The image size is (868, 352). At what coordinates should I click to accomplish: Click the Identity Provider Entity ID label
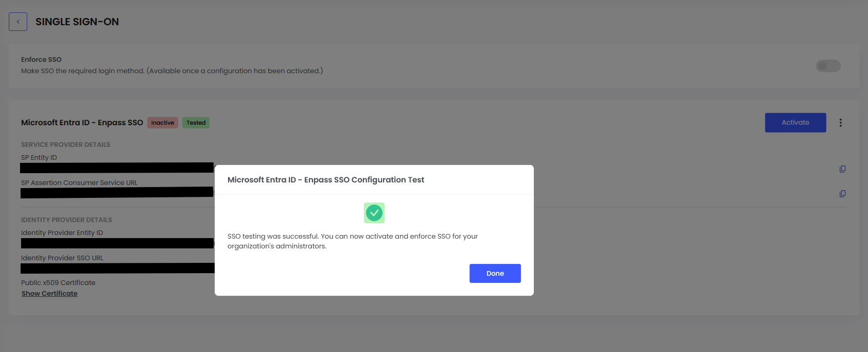pyautogui.click(x=62, y=233)
